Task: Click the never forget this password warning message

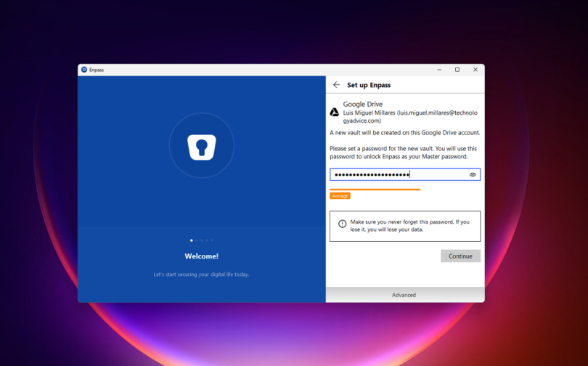Action: [409, 225]
